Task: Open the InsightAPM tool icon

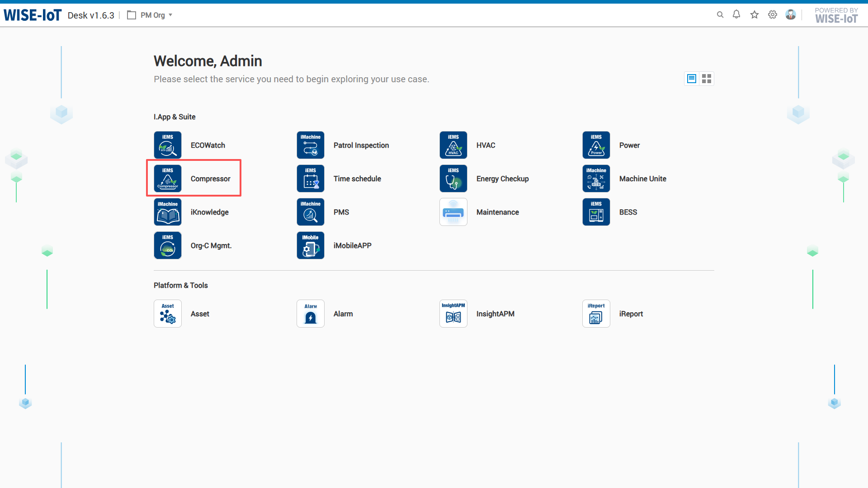Action: click(x=453, y=314)
